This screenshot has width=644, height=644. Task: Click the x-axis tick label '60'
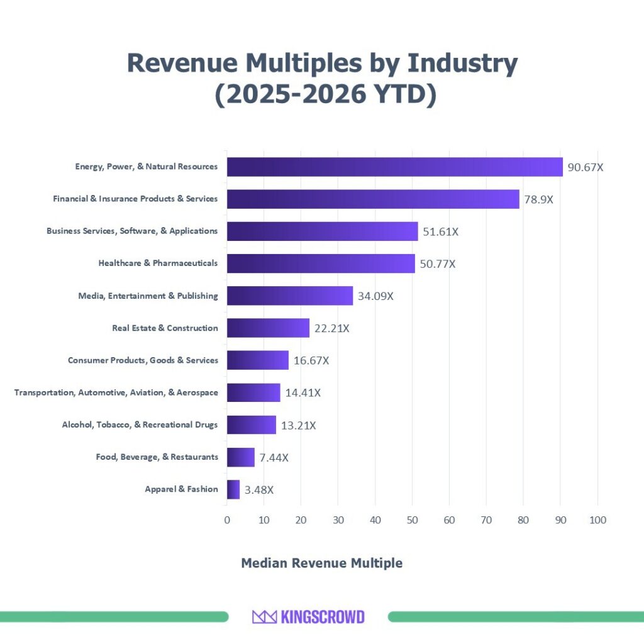tap(449, 520)
